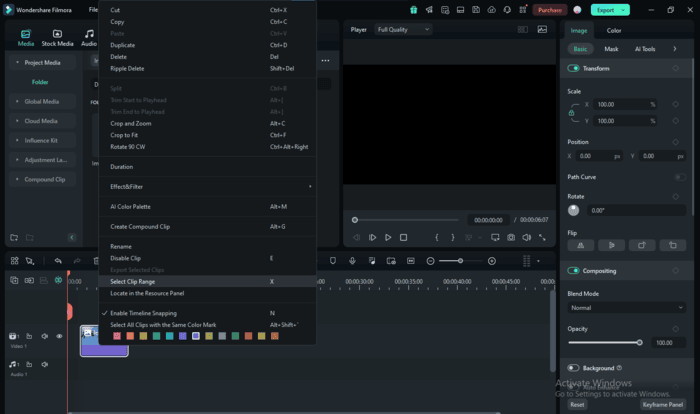Mute the Video 1 track

[x=45, y=336]
